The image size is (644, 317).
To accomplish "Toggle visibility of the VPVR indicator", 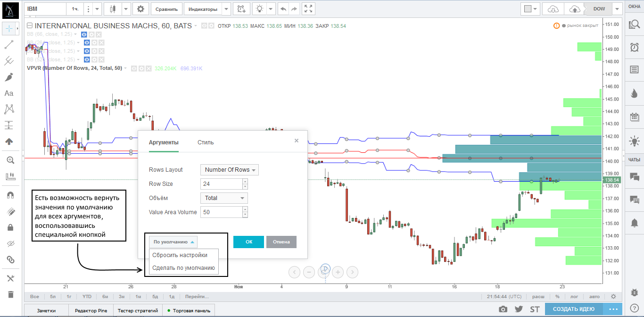I will coord(134,68).
